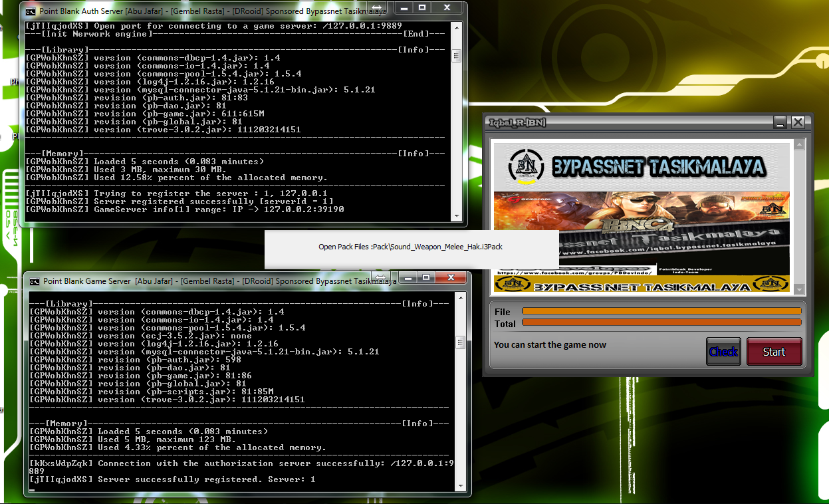829x504 pixels.
Task: Click 'GameServer info[1] range' line
Action: point(185,209)
